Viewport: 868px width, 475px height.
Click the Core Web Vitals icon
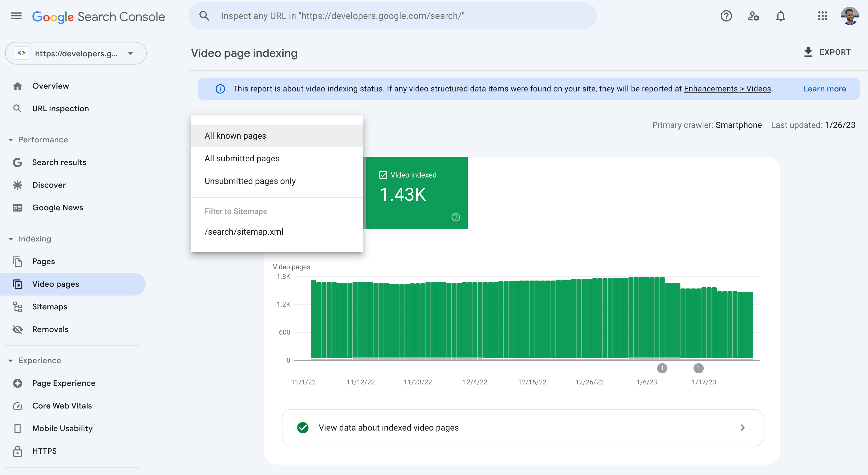pyautogui.click(x=18, y=405)
